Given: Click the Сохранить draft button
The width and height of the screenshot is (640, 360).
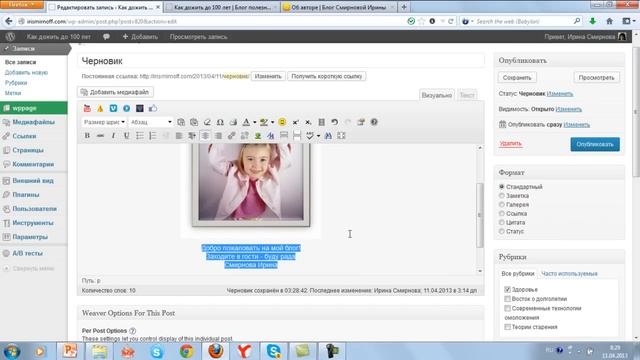Looking at the screenshot, I should [517, 78].
